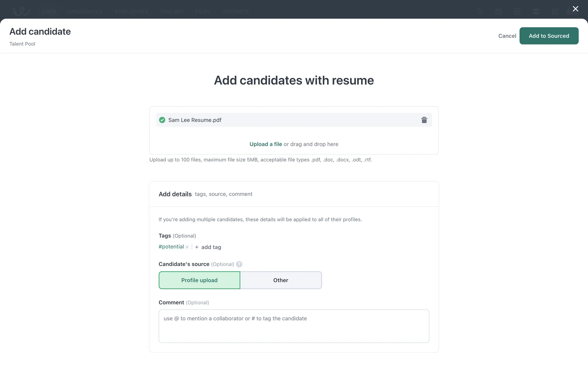588x368 pixels.
Task: Remove the #potential tag
Action: click(x=187, y=247)
